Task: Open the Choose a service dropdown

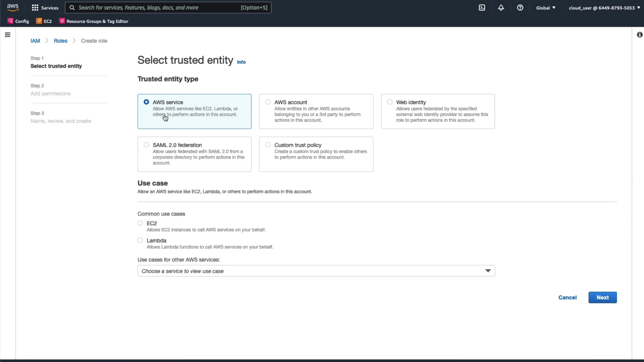Action: [x=316, y=271]
